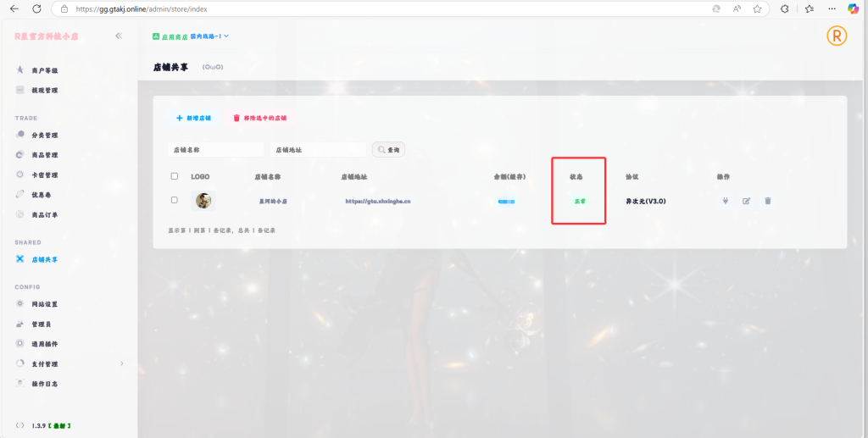Toggle the select-all checkbox in table header
Image resolution: width=868 pixels, height=438 pixels.
click(175, 176)
